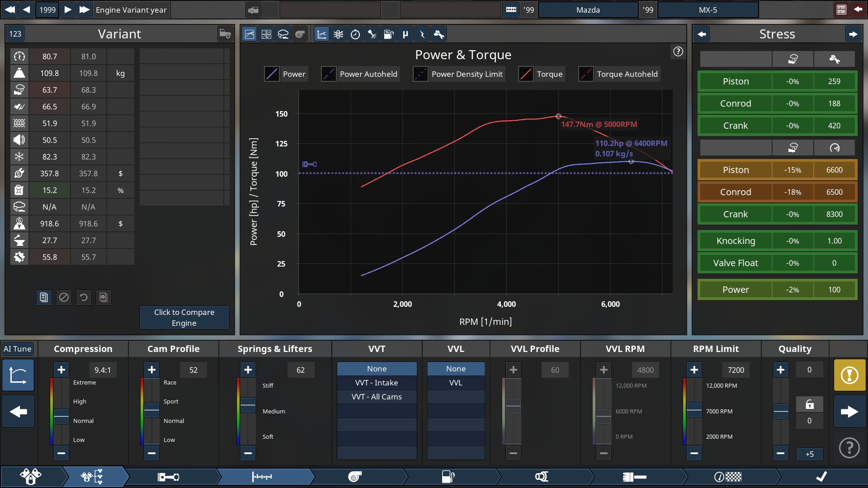
Task: Select VVT - Intake option
Action: coord(377,383)
